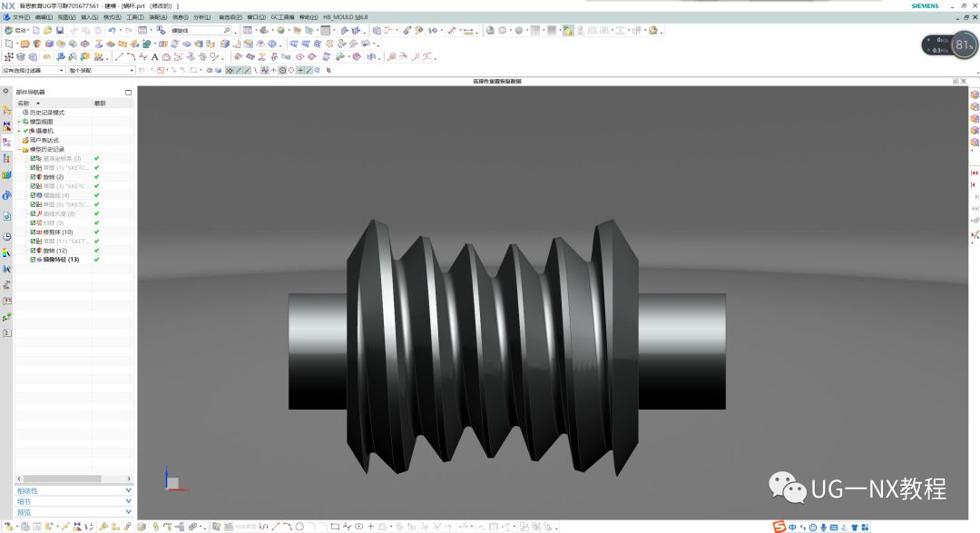980x533 pixels.
Task: Select the Line curve tool in third toolbar row
Action: [x=119, y=57]
